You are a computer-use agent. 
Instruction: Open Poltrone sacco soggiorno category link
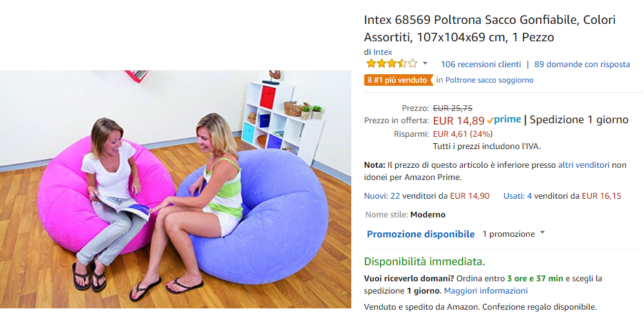[489, 80]
